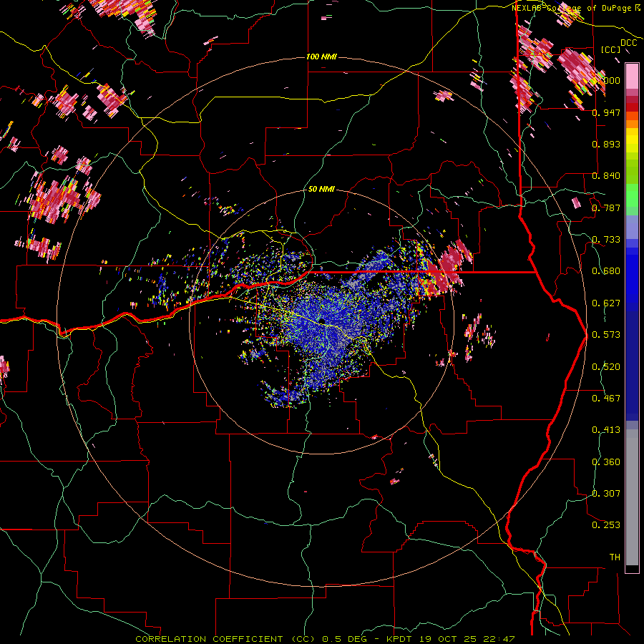This screenshot has width=644, height=644.
Task: Pick the yellow segment of the color bar
Action: [632, 140]
